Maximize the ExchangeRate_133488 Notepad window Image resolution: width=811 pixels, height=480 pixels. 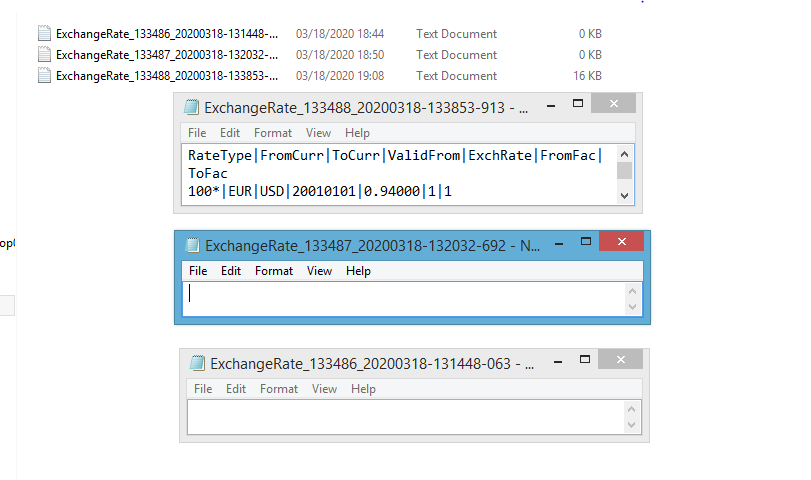577,104
